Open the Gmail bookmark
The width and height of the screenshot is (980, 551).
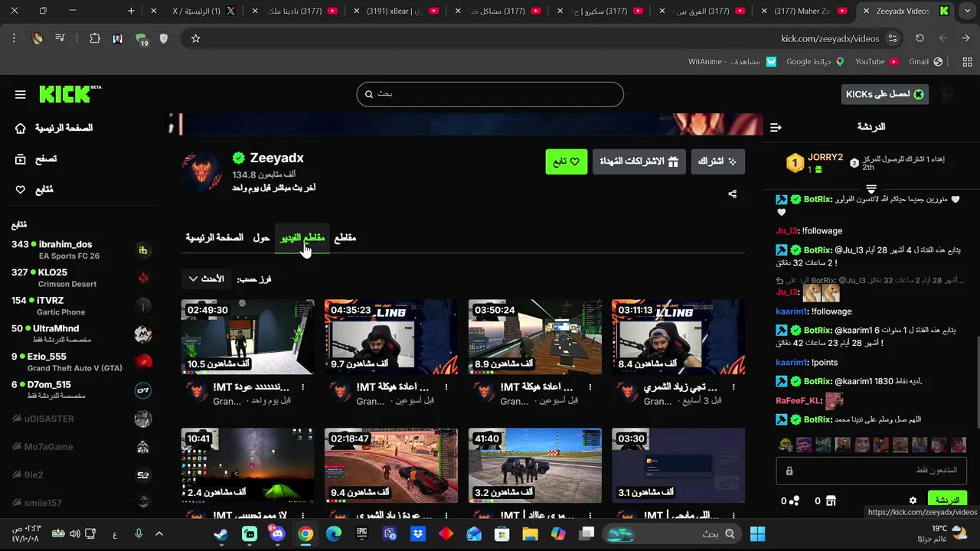click(926, 61)
